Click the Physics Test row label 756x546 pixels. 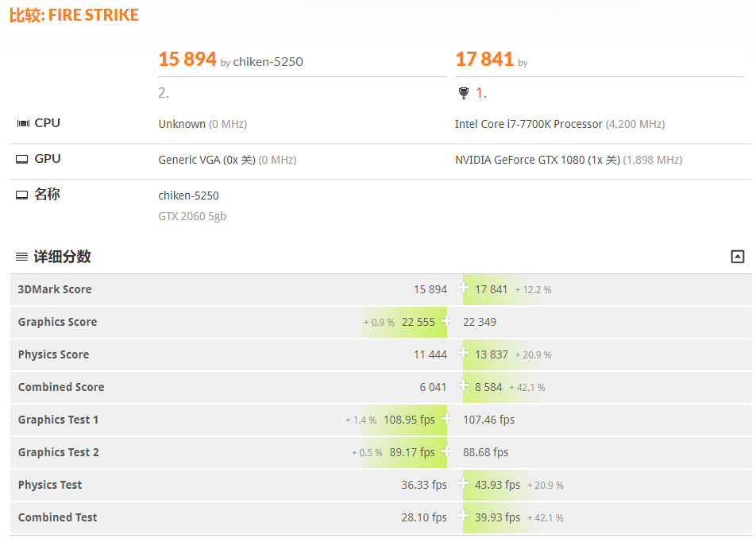coord(50,485)
